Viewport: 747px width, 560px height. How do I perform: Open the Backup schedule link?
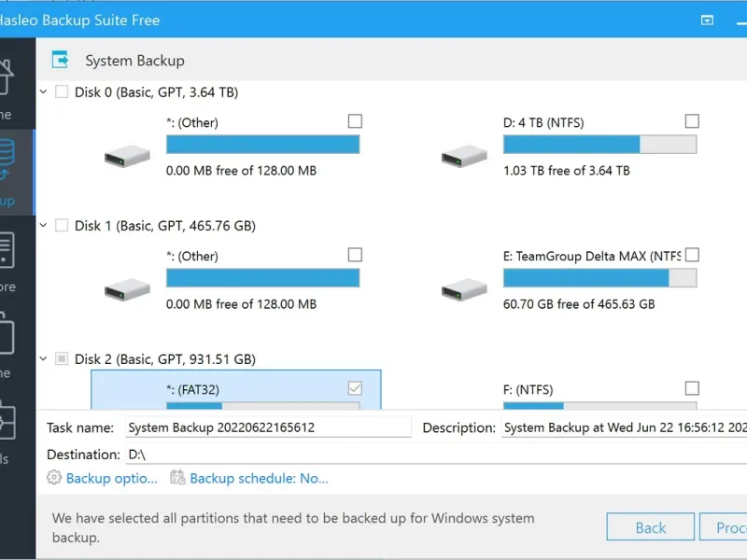tap(259, 478)
